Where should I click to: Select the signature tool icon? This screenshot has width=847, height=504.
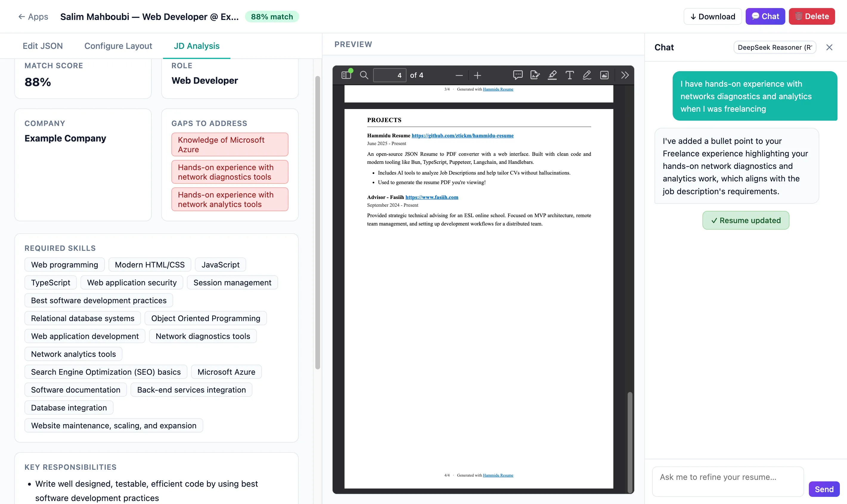click(535, 75)
